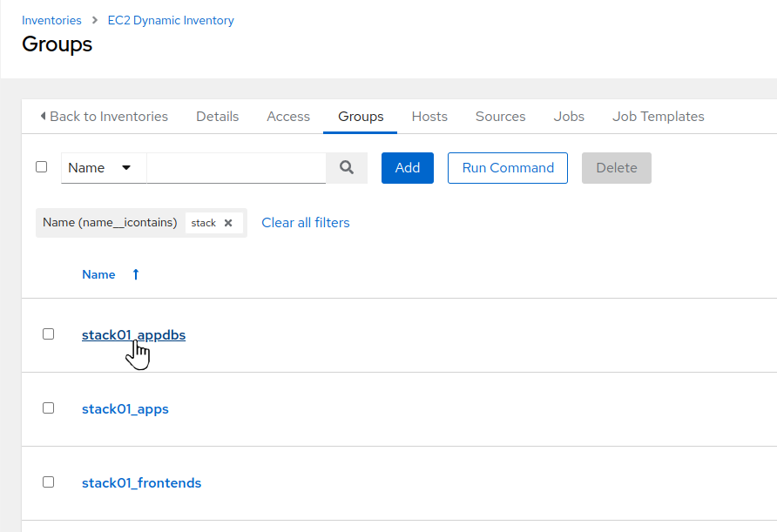Check the stack01_apps row checkbox
The image size is (777, 532).
(48, 408)
